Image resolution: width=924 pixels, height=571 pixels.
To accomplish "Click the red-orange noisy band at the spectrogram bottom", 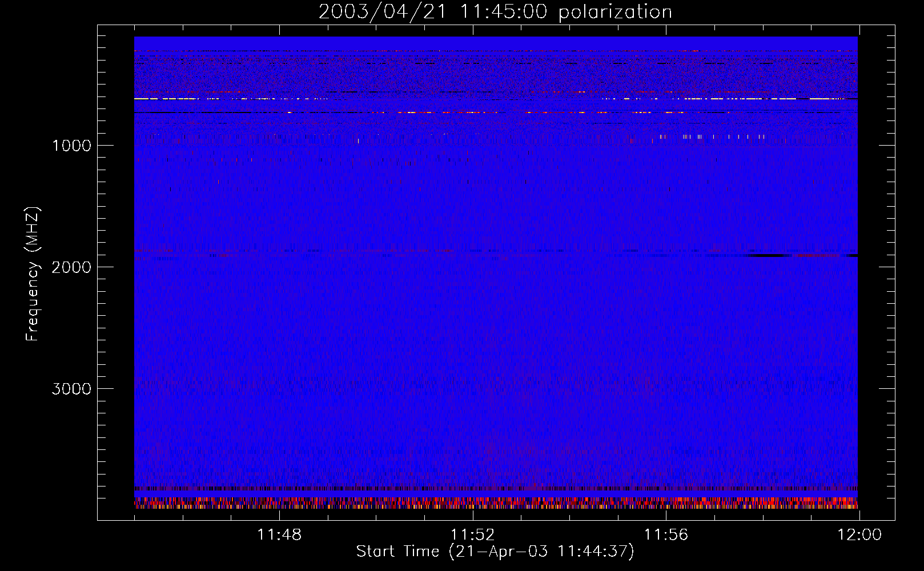I will click(x=496, y=502).
